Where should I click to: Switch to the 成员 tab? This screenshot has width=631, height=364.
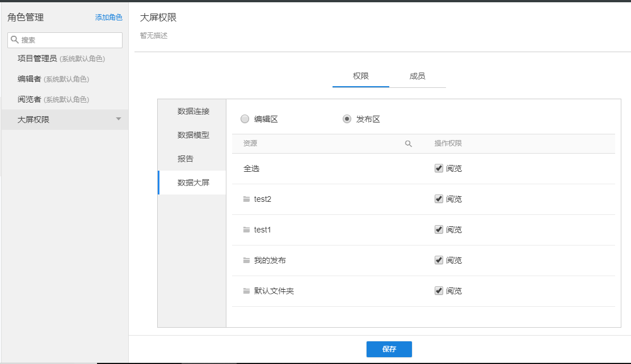pyautogui.click(x=418, y=77)
